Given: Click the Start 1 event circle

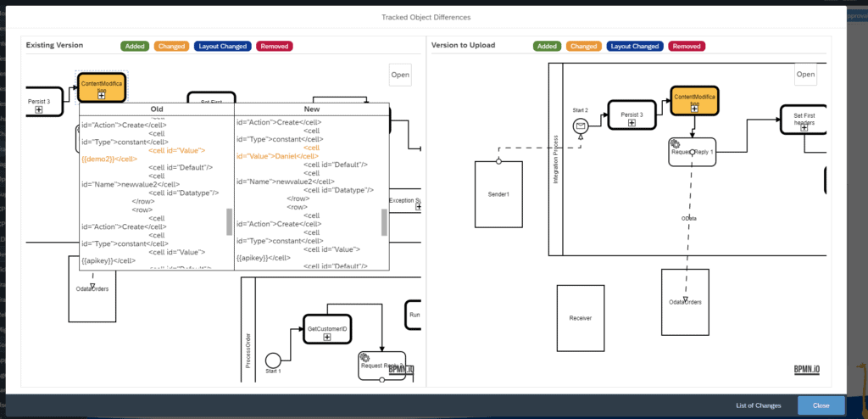Looking at the screenshot, I should click(274, 360).
